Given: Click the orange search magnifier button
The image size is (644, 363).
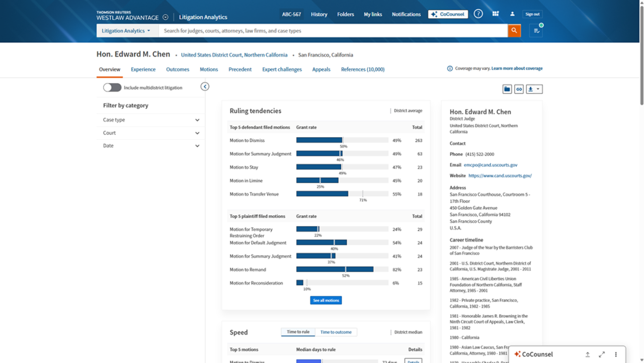Looking at the screenshot, I should [x=514, y=31].
